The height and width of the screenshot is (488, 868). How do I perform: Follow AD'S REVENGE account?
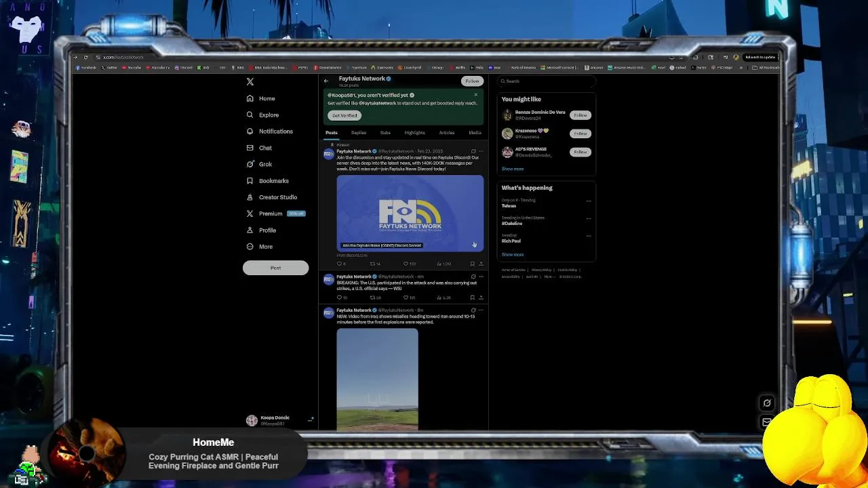(580, 152)
